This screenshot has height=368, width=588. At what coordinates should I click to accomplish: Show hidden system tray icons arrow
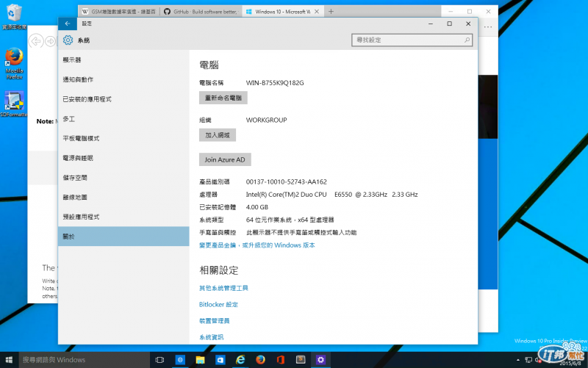[x=518, y=360]
